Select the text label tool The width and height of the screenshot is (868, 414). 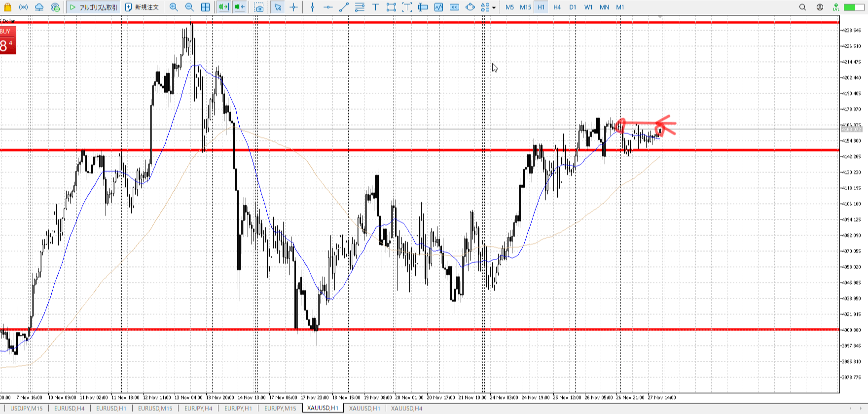pyautogui.click(x=375, y=7)
